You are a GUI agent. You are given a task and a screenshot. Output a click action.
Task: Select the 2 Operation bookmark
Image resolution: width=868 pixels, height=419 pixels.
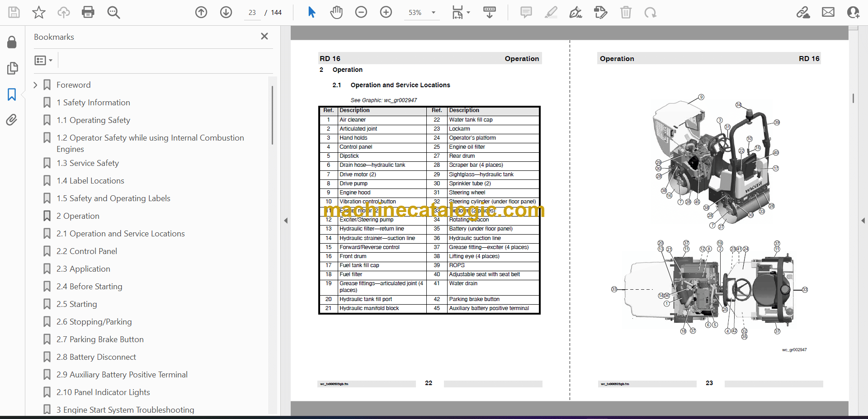[x=78, y=216]
